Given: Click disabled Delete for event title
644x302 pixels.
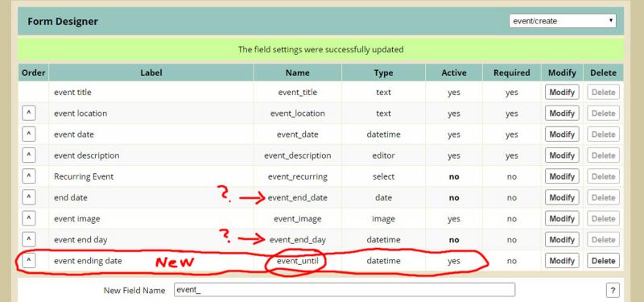Looking at the screenshot, I should [603, 92].
